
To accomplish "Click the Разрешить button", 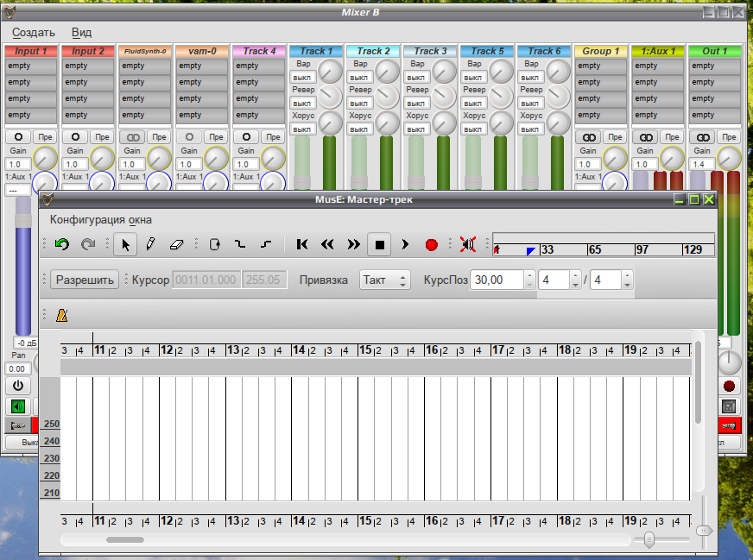I will coord(85,280).
